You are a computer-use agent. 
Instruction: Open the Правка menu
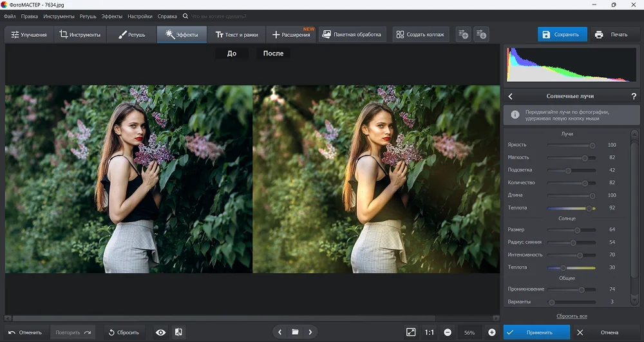point(29,16)
